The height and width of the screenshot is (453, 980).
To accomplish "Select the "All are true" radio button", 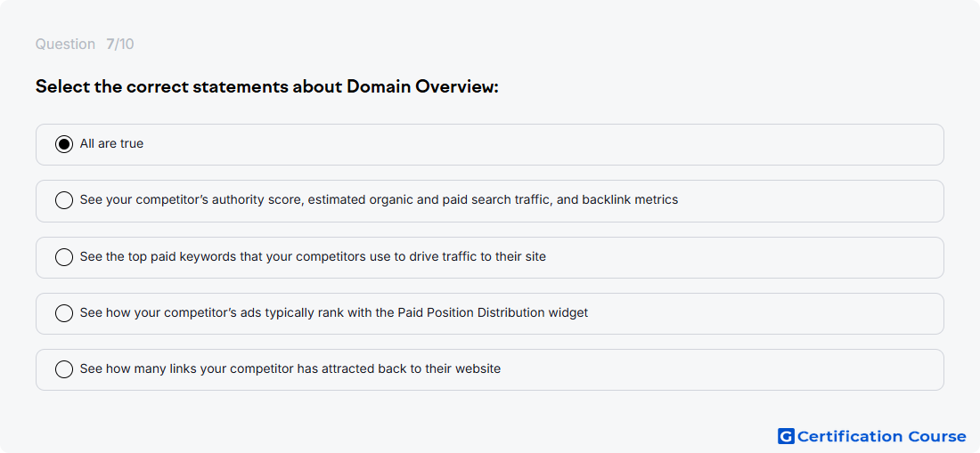I will coord(64,144).
